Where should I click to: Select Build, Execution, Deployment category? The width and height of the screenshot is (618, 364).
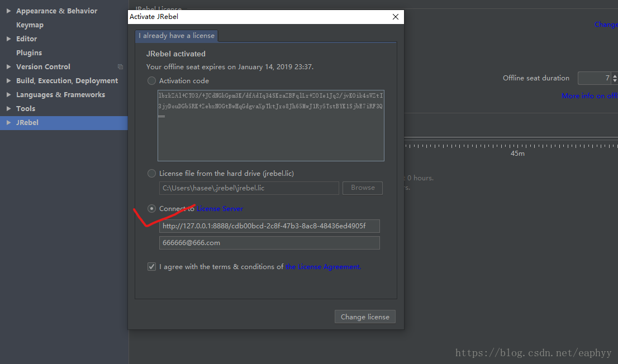(67, 81)
